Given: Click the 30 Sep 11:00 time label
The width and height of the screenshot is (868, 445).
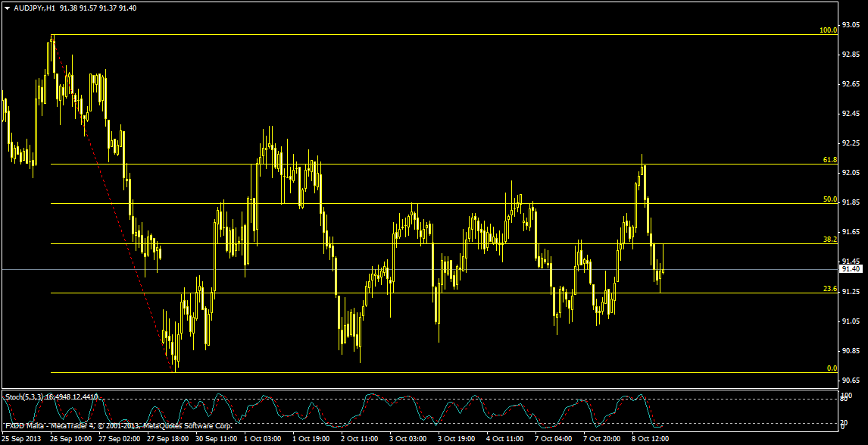Looking at the screenshot, I should [214, 439].
